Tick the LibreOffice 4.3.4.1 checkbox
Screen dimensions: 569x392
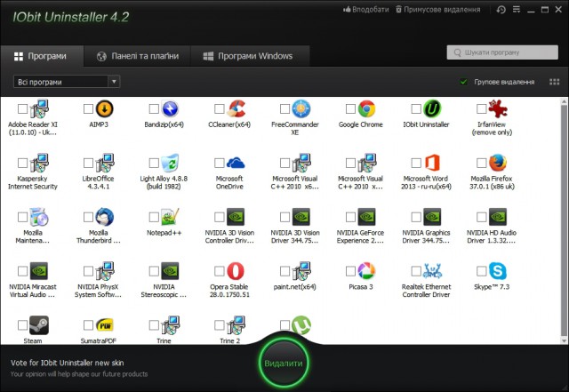tap(88, 163)
